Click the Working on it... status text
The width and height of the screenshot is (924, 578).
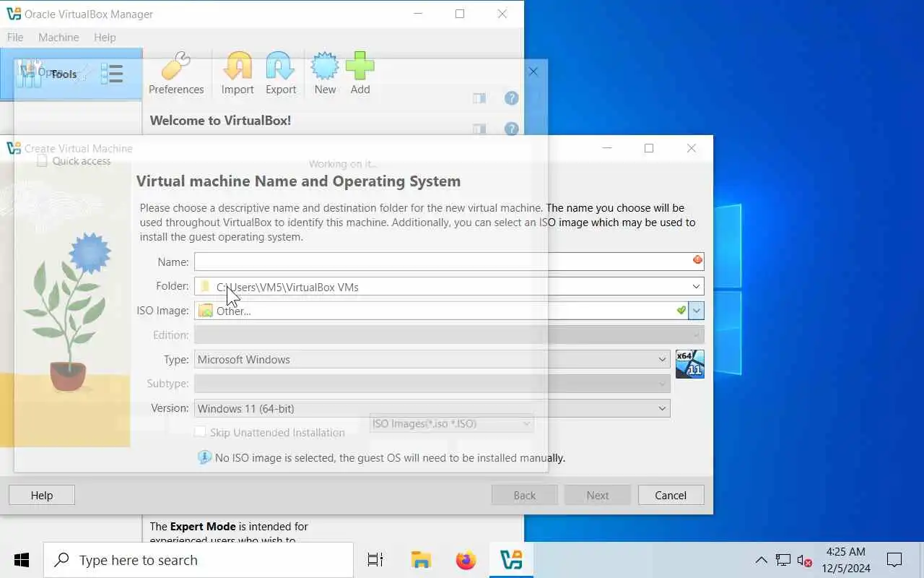pyautogui.click(x=342, y=164)
